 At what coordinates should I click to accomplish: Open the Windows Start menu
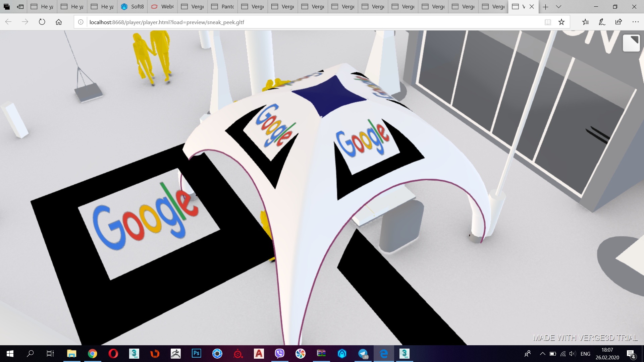click(10, 354)
